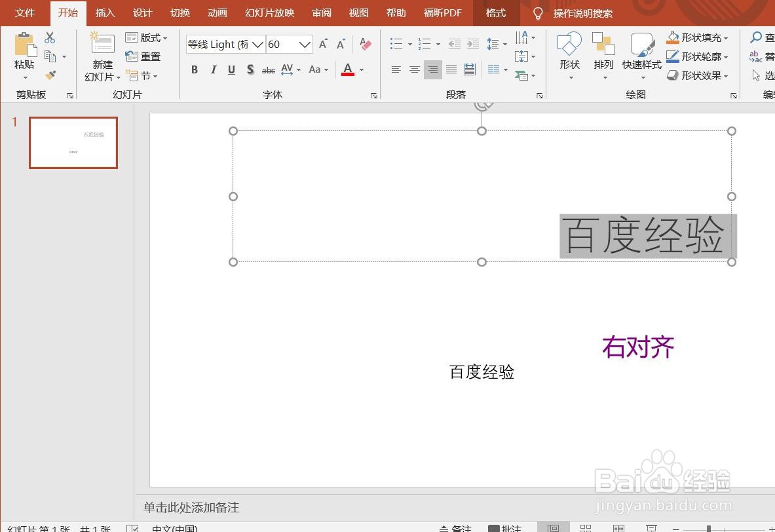Click the Find magnifier icon
775x532 pixels.
[x=756, y=37]
